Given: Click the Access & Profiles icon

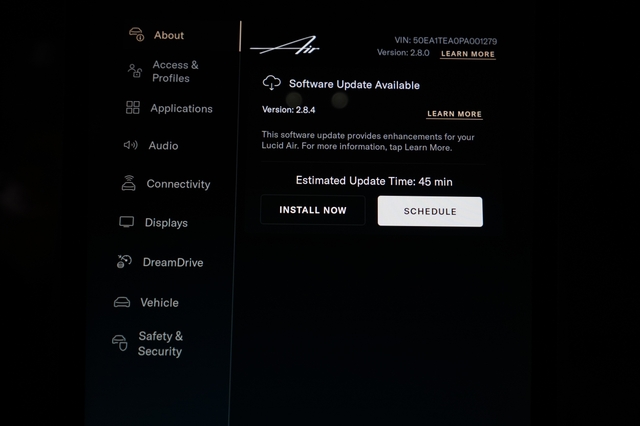Looking at the screenshot, I should coord(135,71).
